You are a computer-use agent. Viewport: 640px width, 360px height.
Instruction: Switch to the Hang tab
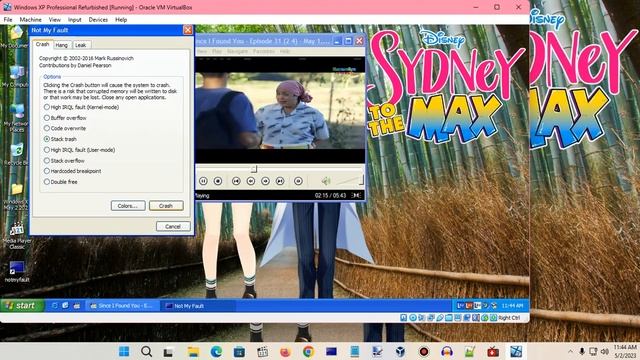[62, 45]
